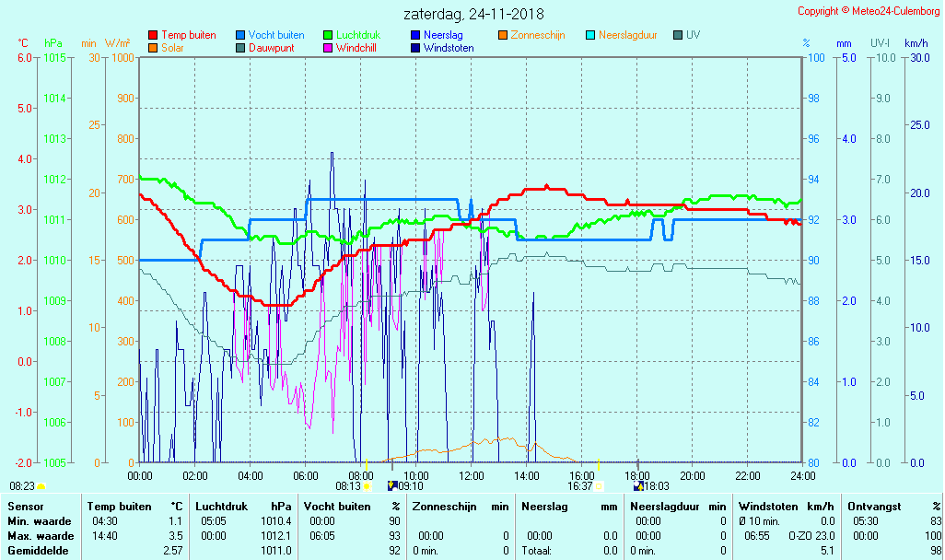Viewport: 945px width, 560px height.
Task: Click the Dauwpunt legend label
Action: click(271, 48)
